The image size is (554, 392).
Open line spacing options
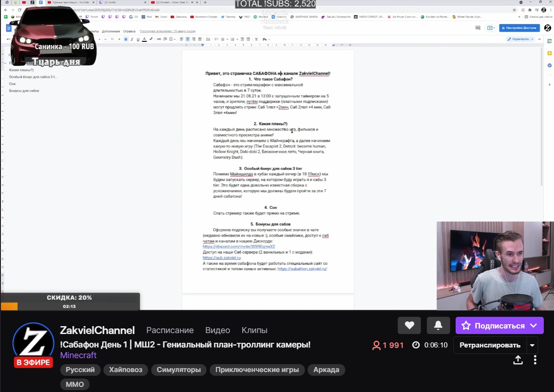[x=208, y=39]
